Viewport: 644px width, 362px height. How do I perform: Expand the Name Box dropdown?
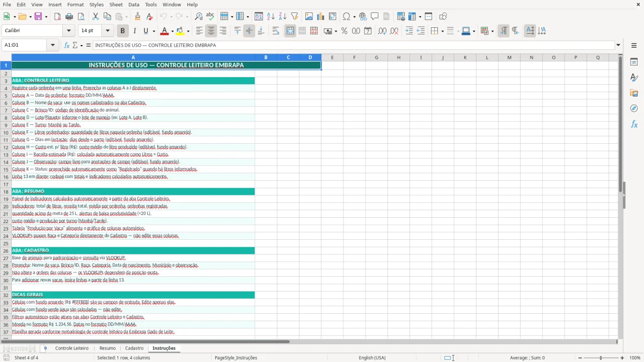[x=53, y=46]
